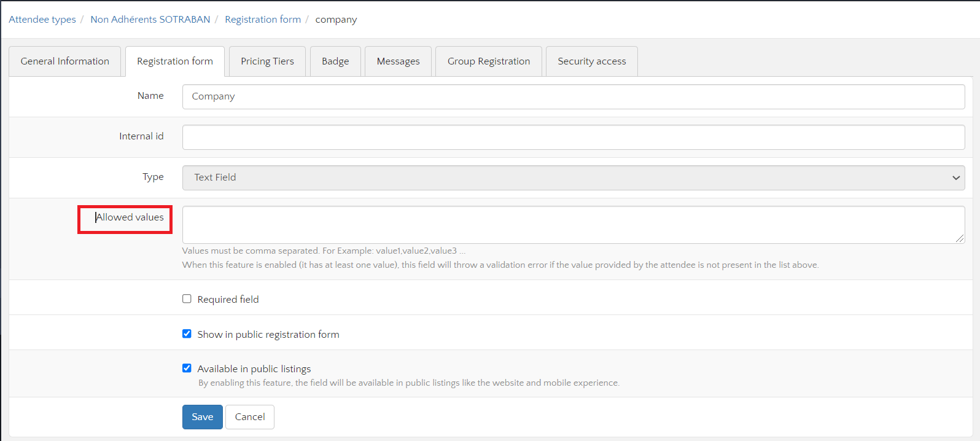The height and width of the screenshot is (441, 980).
Task: Go to the Group Registration tab
Action: click(488, 61)
